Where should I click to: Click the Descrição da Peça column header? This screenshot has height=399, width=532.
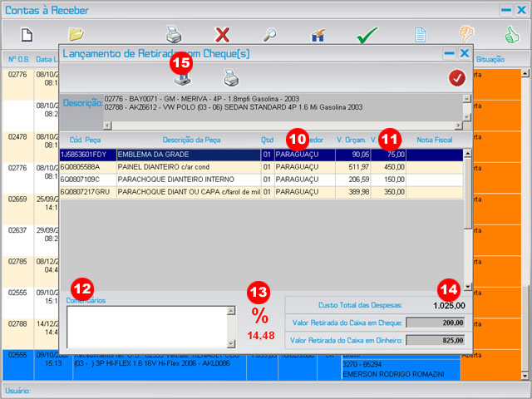[191, 140]
